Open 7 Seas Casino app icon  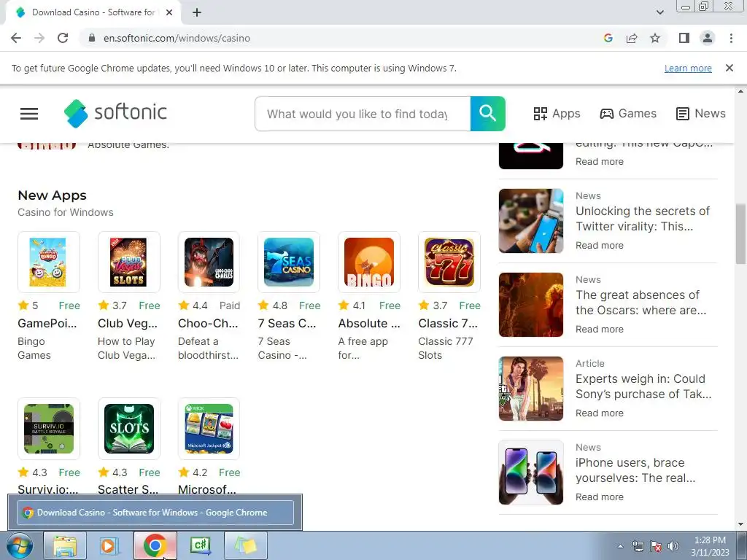tap(289, 262)
